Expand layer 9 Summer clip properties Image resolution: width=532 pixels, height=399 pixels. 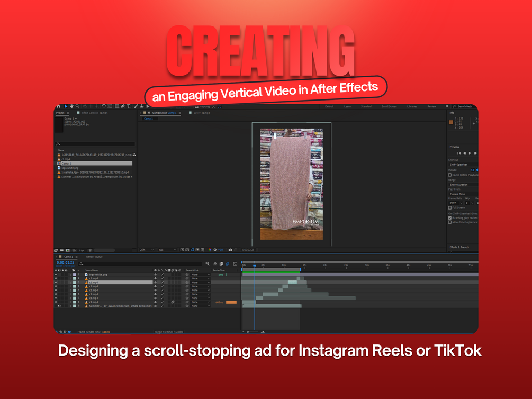71,306
